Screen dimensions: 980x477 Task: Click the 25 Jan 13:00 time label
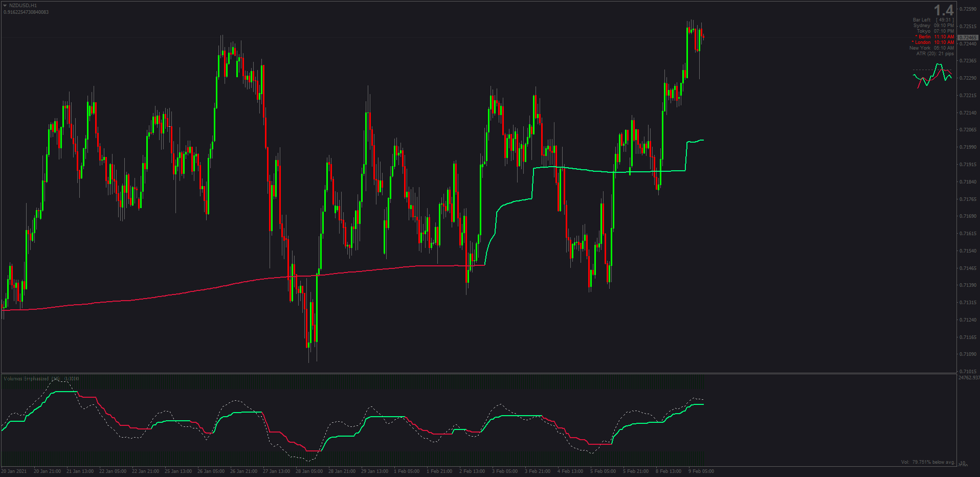point(178,471)
